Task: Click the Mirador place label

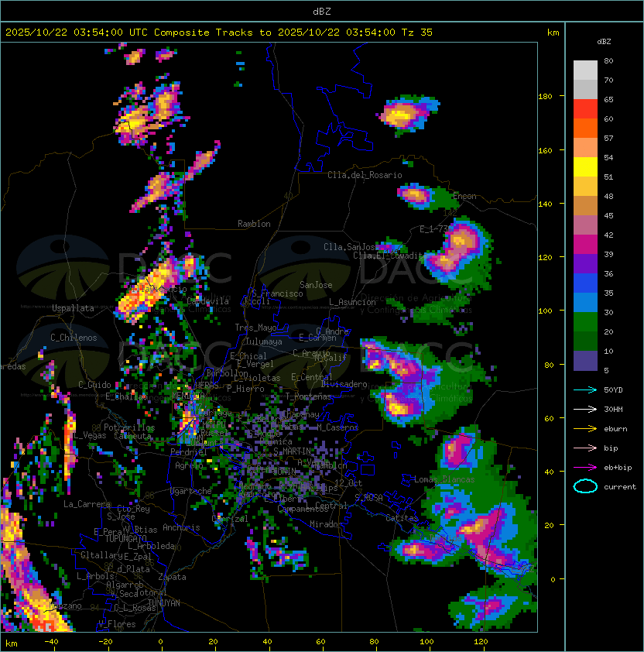Action: pyautogui.click(x=326, y=524)
